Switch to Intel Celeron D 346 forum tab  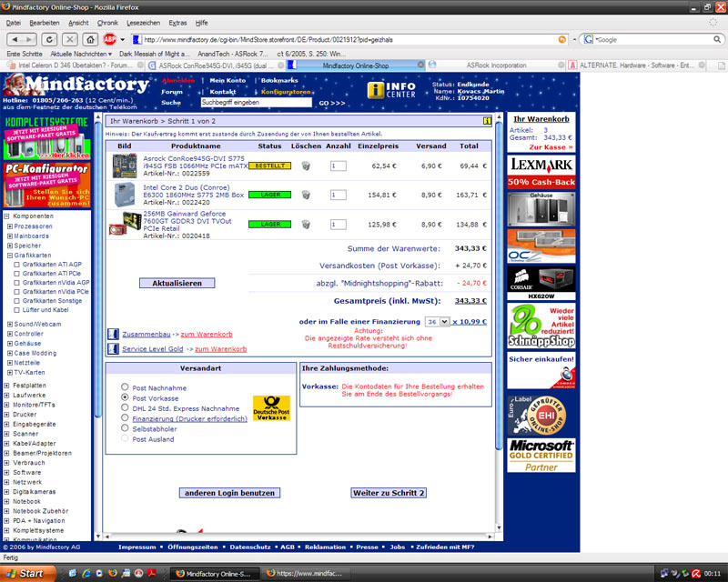pyautogui.click(x=75, y=65)
